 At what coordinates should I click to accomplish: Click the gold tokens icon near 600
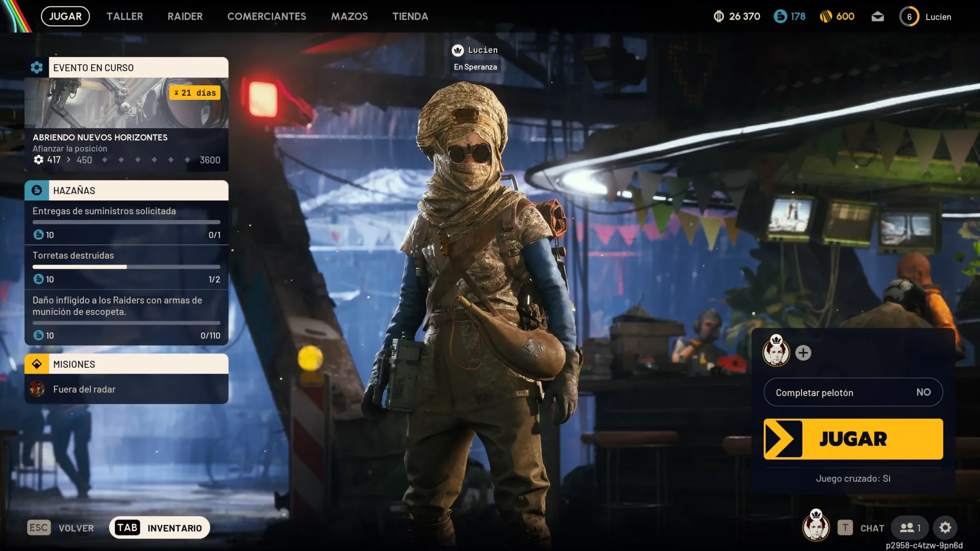coord(825,16)
